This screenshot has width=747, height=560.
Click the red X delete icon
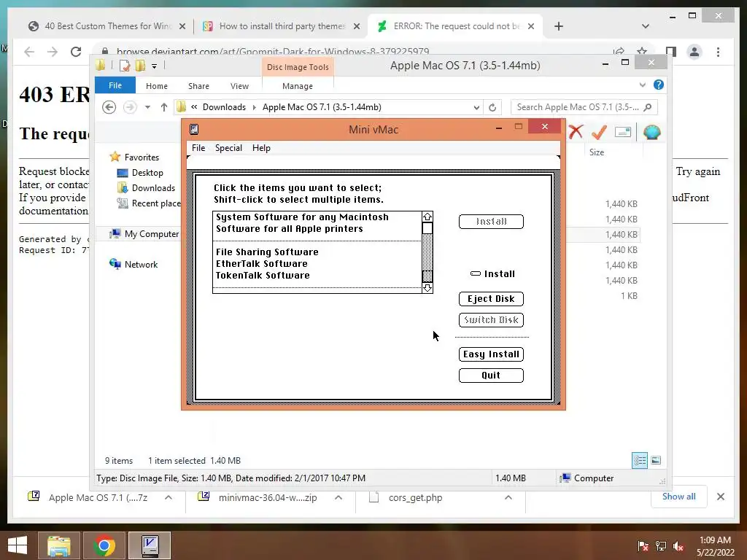576,132
